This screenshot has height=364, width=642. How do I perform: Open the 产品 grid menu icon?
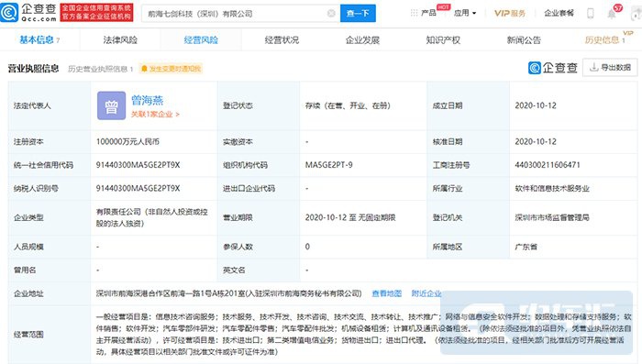click(414, 13)
